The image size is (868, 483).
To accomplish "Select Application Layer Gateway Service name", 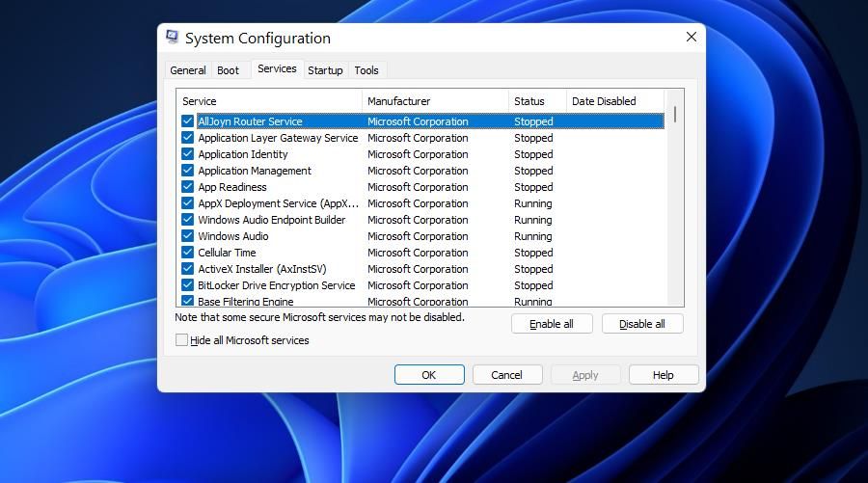I will 278,138.
